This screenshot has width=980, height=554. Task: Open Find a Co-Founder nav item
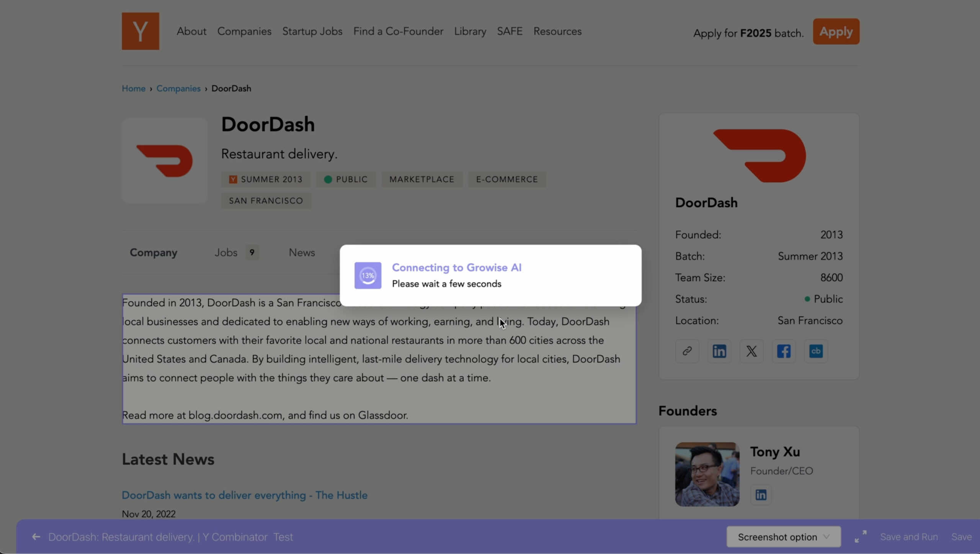tap(398, 31)
